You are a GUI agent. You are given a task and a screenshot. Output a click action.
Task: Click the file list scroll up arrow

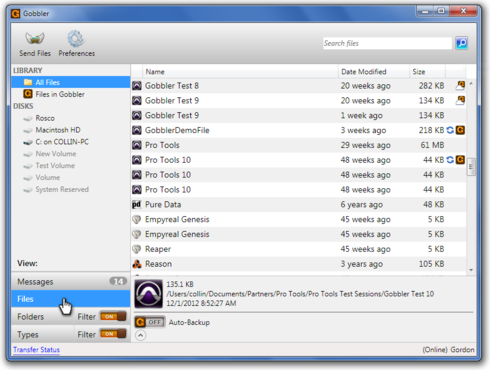(471, 84)
